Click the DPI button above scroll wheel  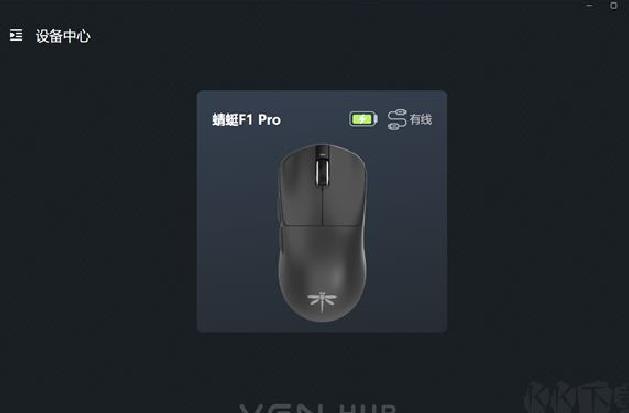(322, 152)
